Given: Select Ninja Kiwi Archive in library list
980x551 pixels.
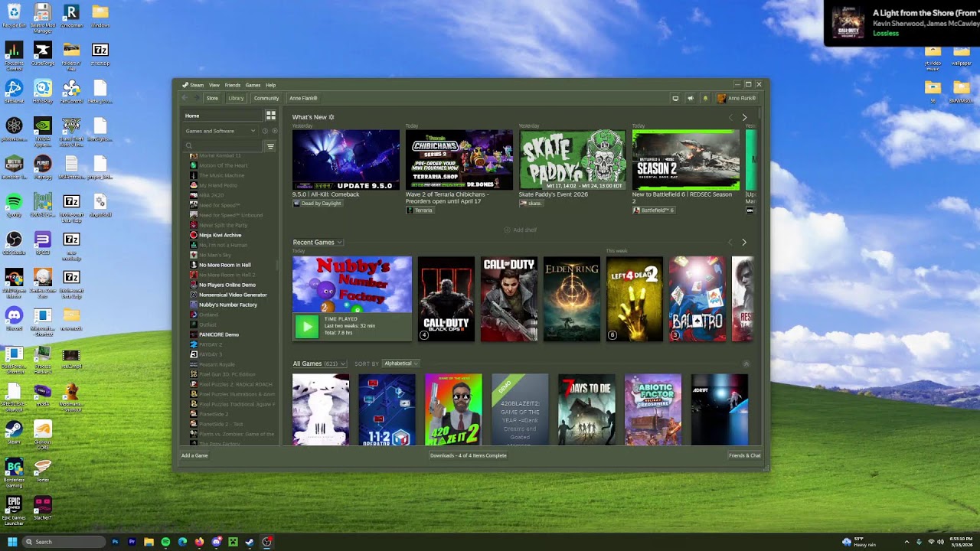Looking at the screenshot, I should coord(220,235).
